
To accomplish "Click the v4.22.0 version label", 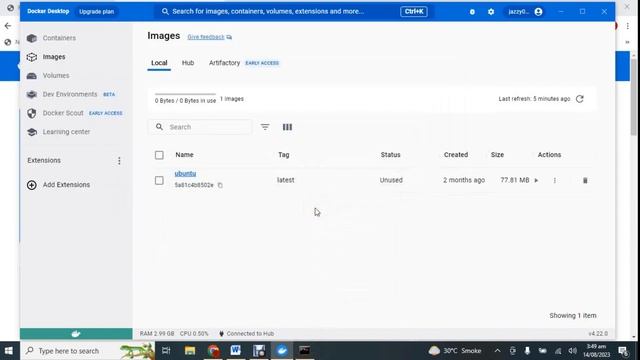I will (598, 333).
